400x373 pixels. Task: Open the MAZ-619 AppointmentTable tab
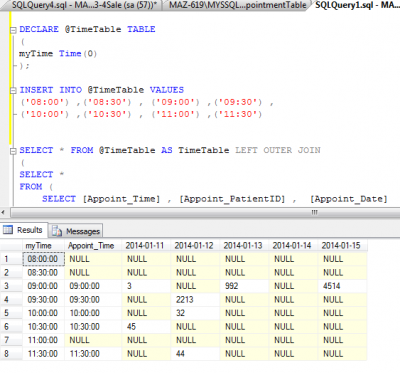point(237,5)
